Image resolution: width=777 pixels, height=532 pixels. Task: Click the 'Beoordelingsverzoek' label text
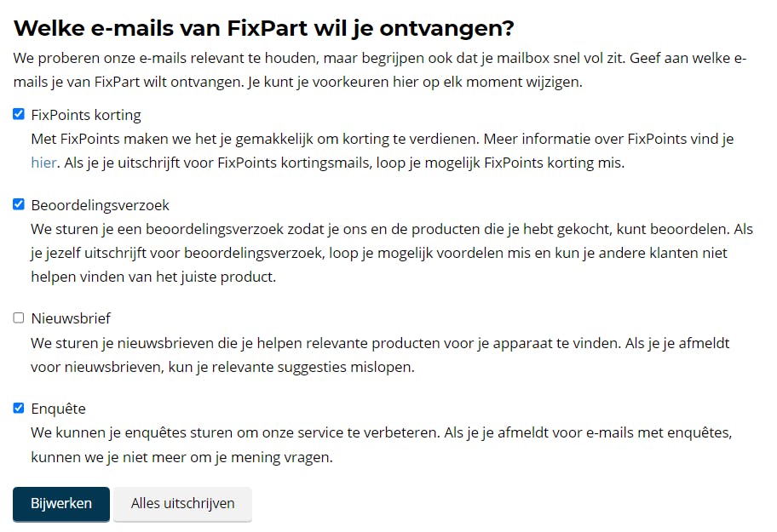[x=100, y=205]
